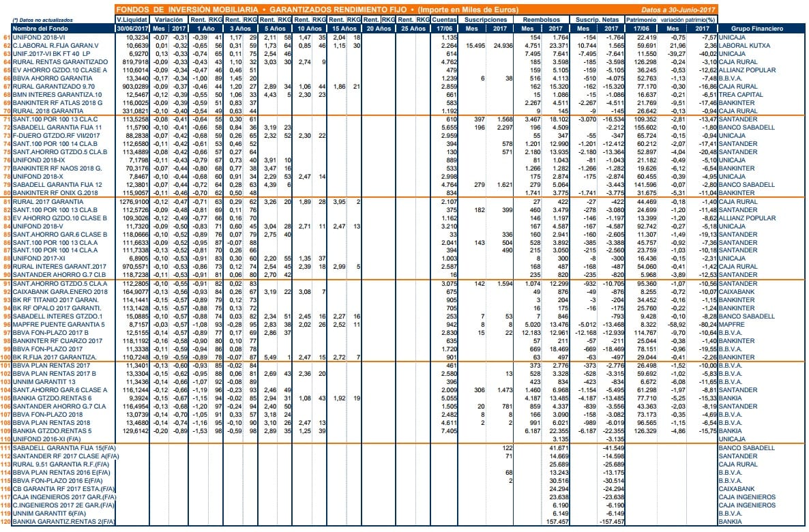Click fund 'BK RF OPALO 2017 GARANTI.'

point(57,308)
